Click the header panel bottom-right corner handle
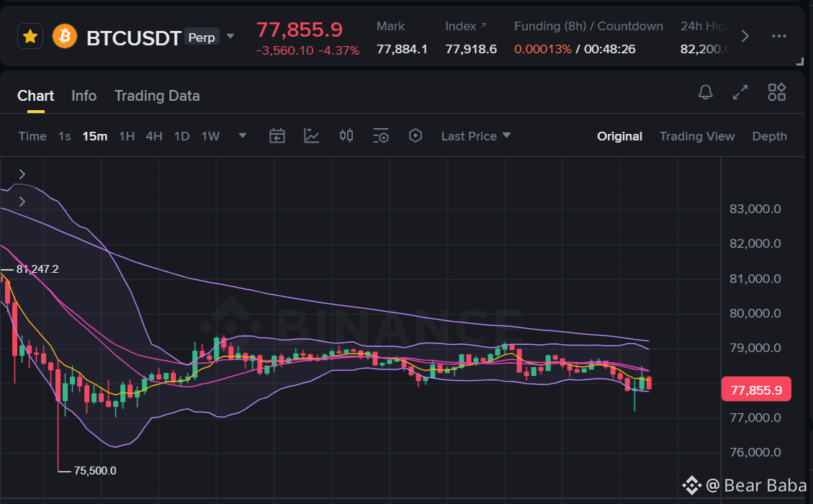813x504 pixels. point(799,62)
